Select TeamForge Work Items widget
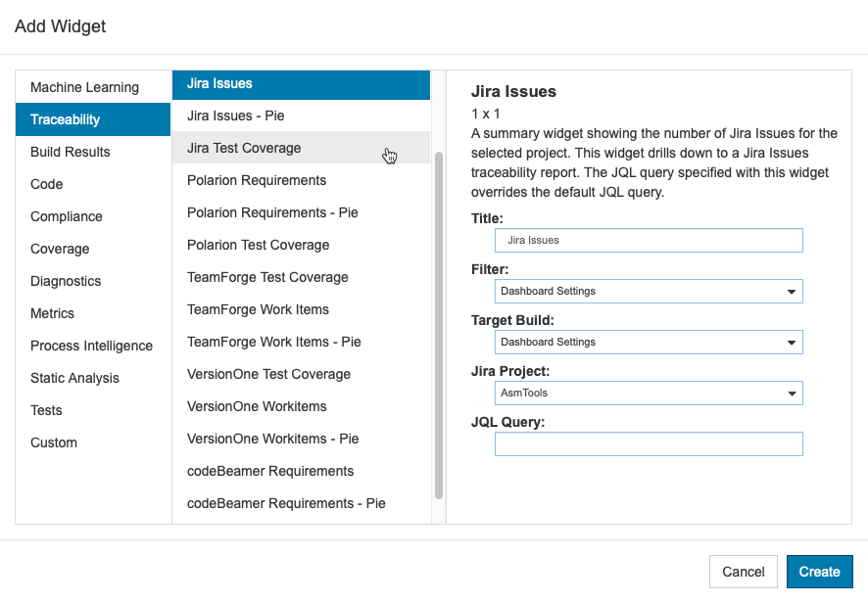The height and width of the screenshot is (603, 868). pyautogui.click(x=301, y=309)
